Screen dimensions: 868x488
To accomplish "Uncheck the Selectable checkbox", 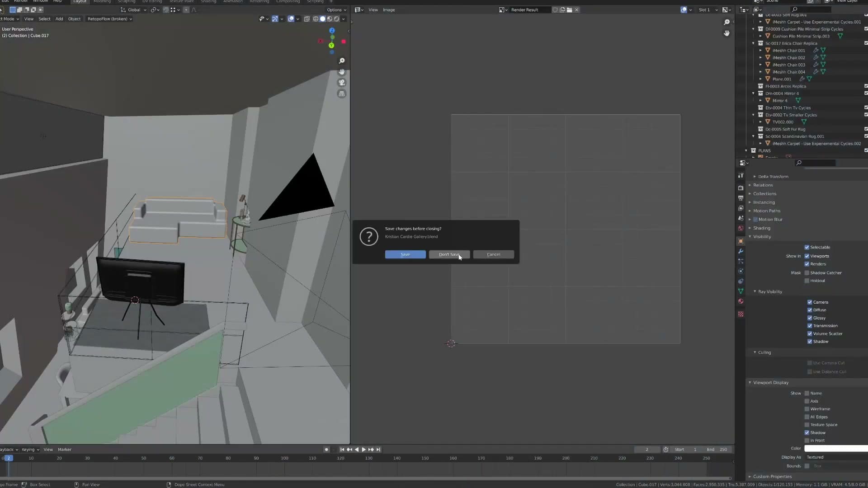I will (807, 247).
